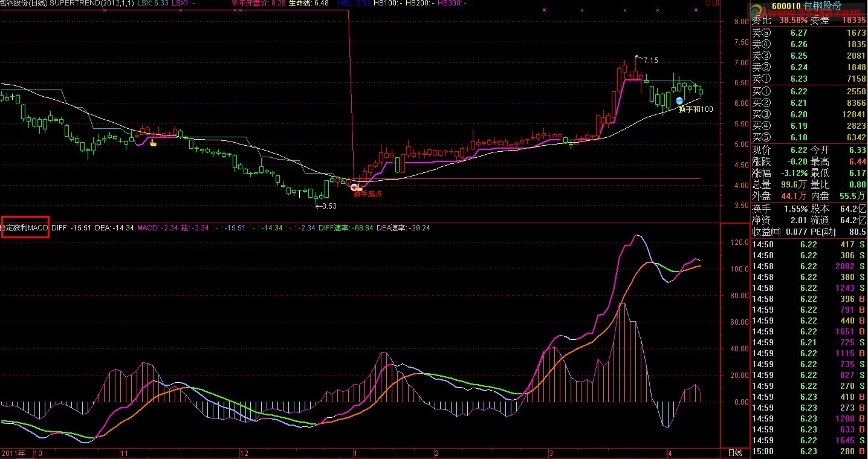Click the 收益(四) earnings quarter toggle

(766, 232)
